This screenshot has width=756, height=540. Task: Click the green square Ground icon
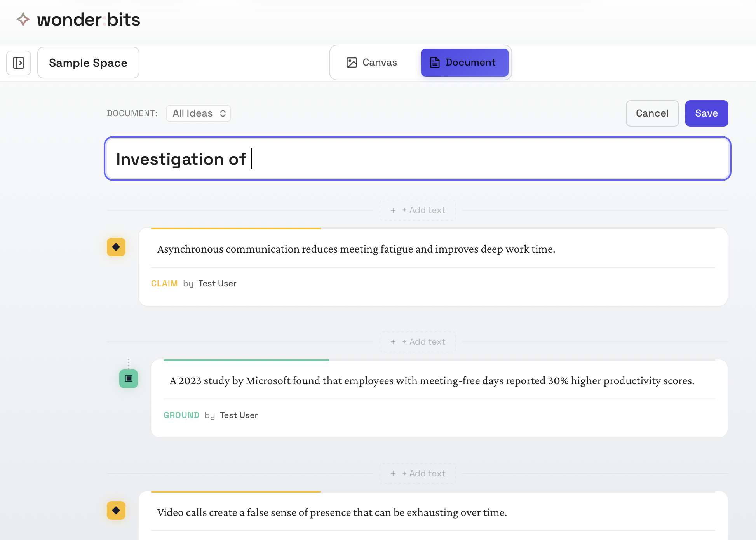[129, 379]
